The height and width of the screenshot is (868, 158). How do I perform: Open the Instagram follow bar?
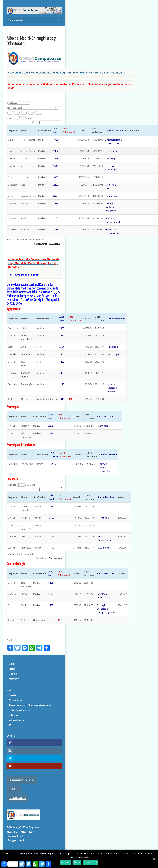pos(34,750)
